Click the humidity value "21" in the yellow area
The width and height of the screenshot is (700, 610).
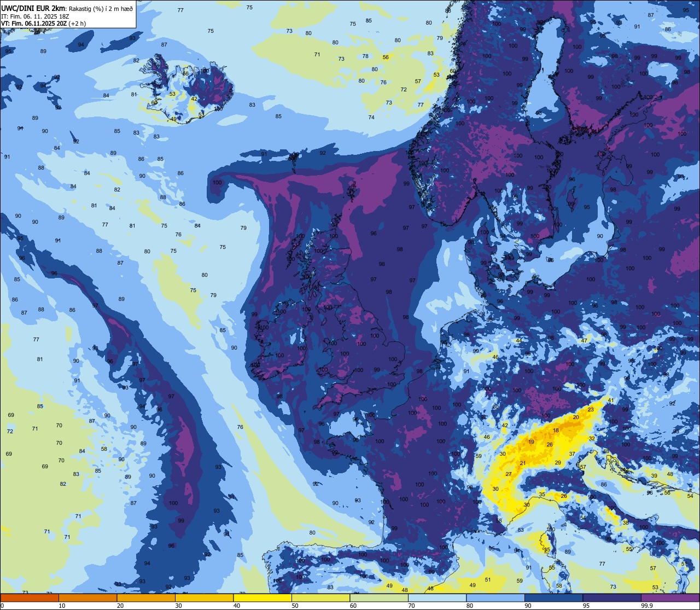(523, 463)
